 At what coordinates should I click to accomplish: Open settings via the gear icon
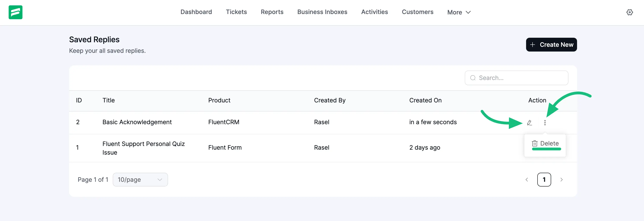click(x=629, y=12)
